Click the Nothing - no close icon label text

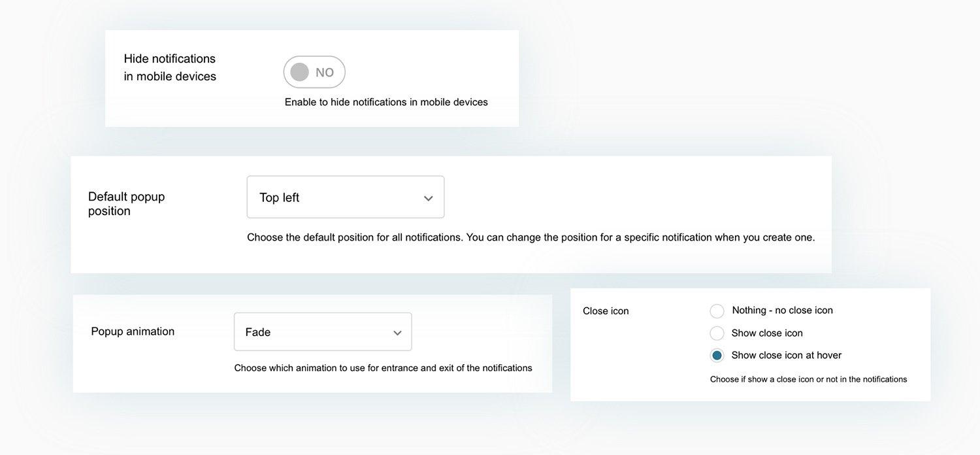[x=782, y=310]
